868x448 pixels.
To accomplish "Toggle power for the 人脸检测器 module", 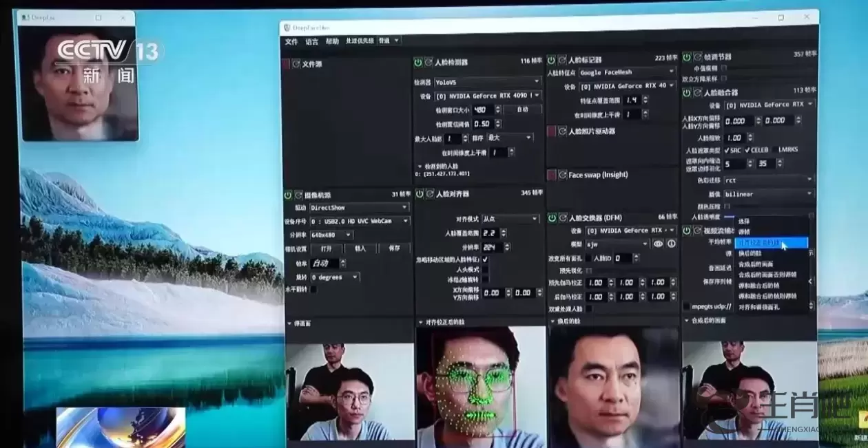I will (x=417, y=63).
